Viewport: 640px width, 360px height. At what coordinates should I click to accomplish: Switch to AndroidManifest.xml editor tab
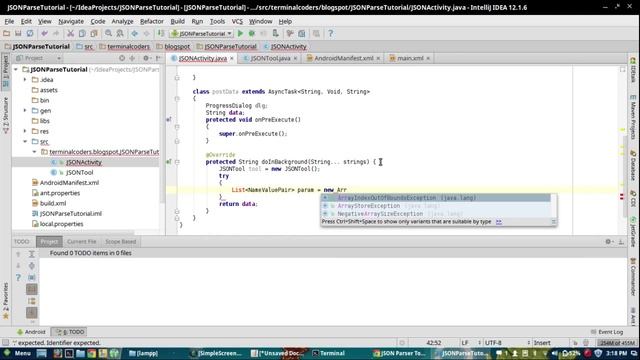[343, 58]
